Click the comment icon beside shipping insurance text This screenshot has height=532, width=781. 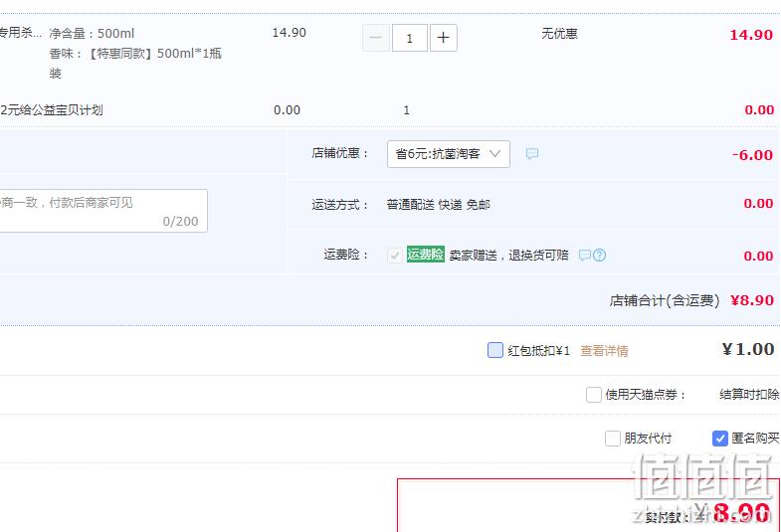point(585,256)
